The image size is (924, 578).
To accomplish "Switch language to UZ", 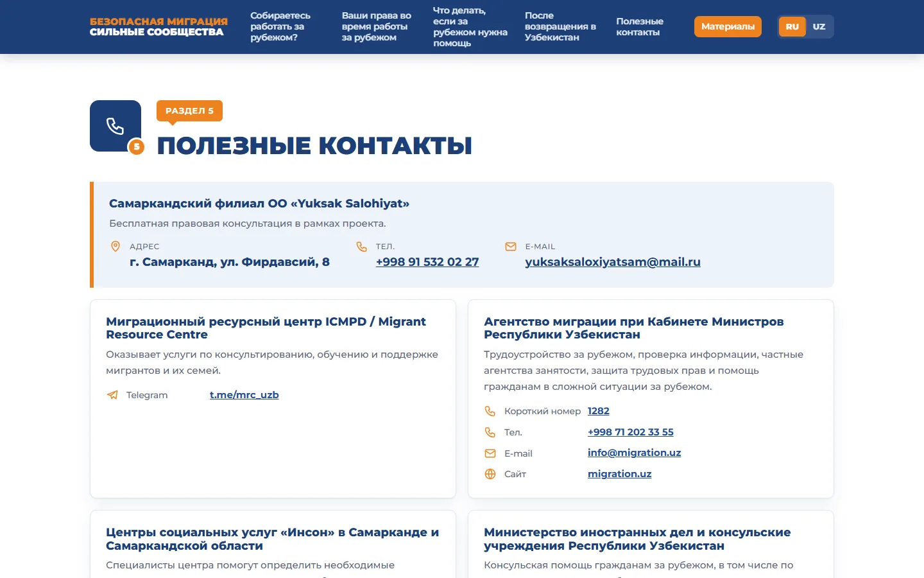I will tap(819, 27).
